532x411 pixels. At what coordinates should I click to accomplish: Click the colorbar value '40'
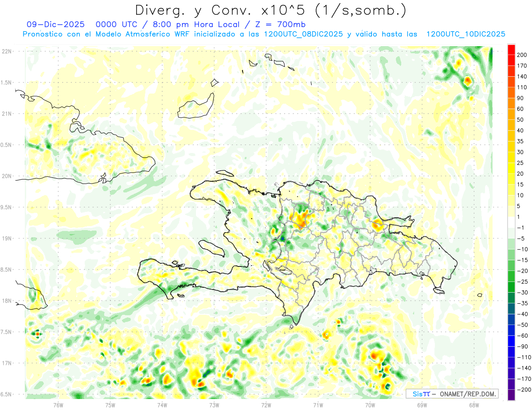click(521, 131)
